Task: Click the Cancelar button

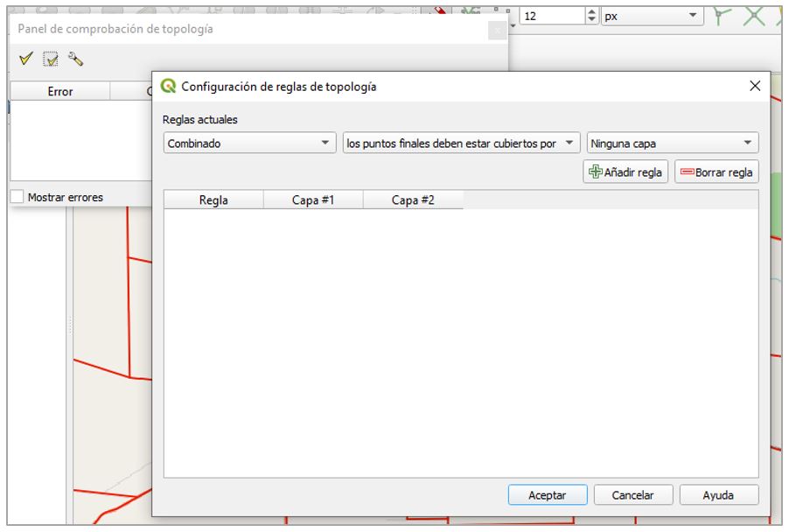Action: (x=633, y=494)
